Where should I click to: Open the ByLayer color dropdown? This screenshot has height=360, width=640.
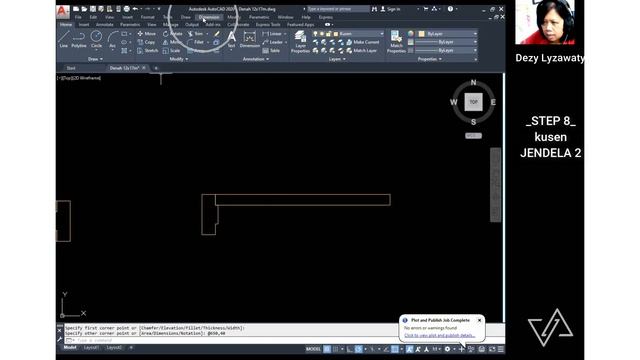pyautogui.click(x=475, y=34)
